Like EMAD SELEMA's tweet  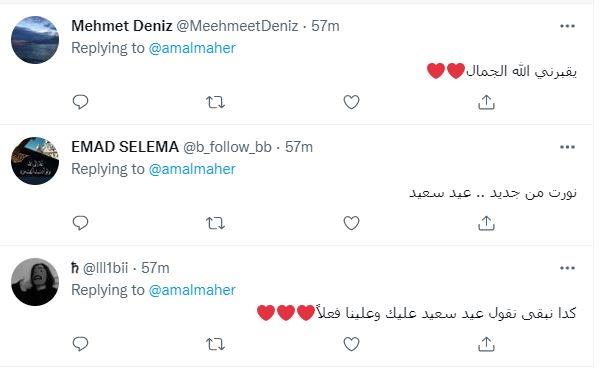click(351, 223)
